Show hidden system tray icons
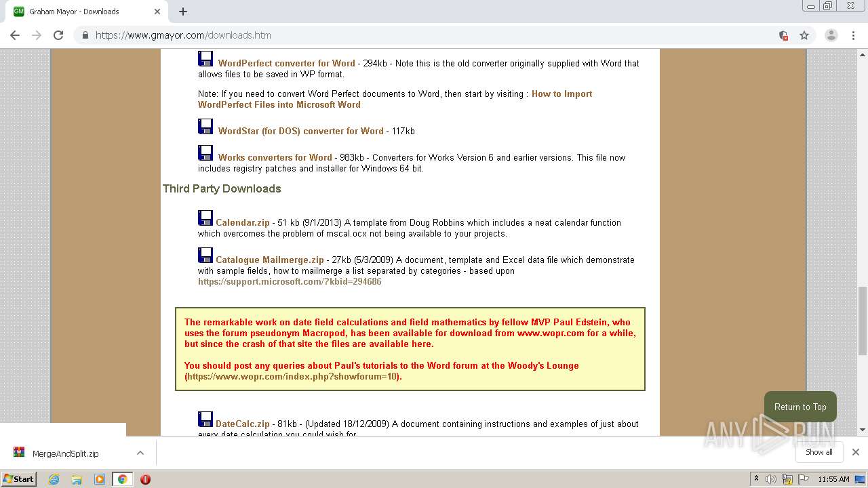 coord(756,479)
